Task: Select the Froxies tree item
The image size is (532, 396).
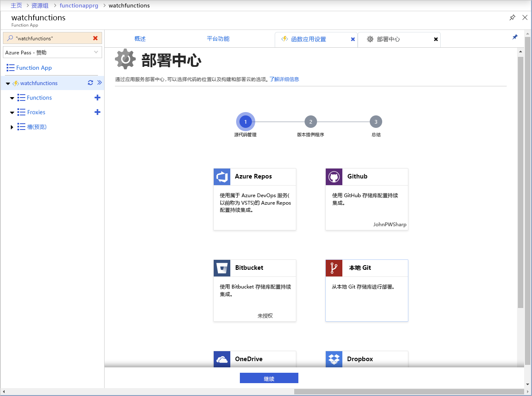Action: point(36,112)
